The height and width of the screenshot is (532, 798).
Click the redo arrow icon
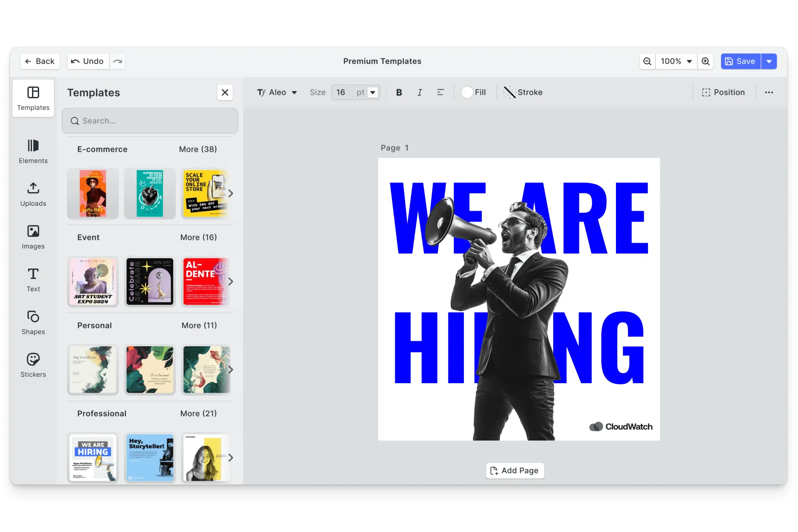[118, 61]
